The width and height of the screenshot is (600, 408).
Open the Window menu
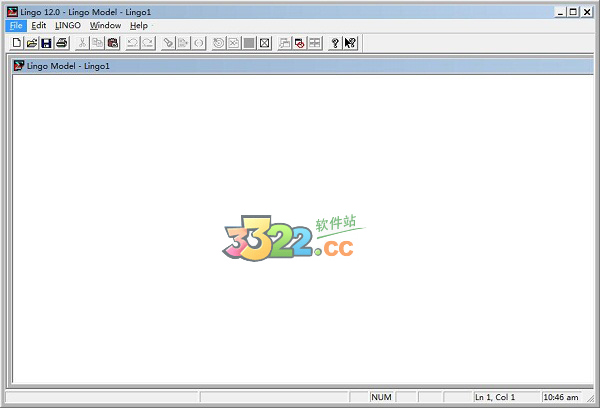[x=105, y=26]
